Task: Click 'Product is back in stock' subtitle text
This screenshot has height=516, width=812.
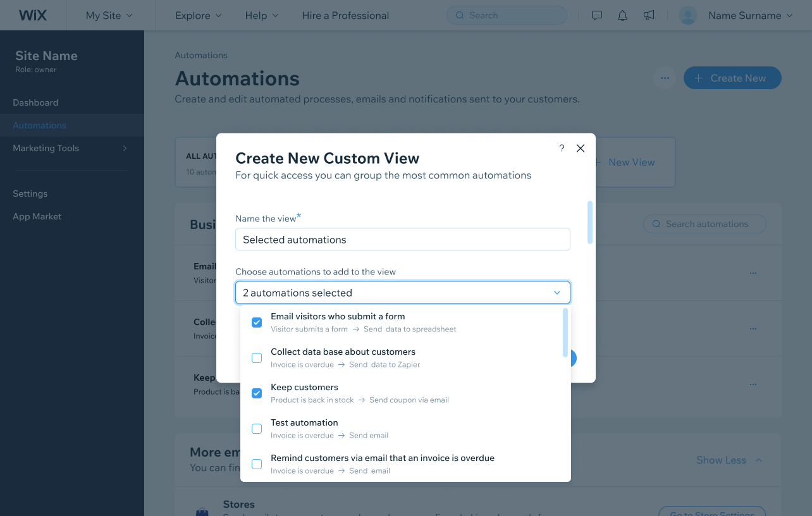Action: (312, 400)
